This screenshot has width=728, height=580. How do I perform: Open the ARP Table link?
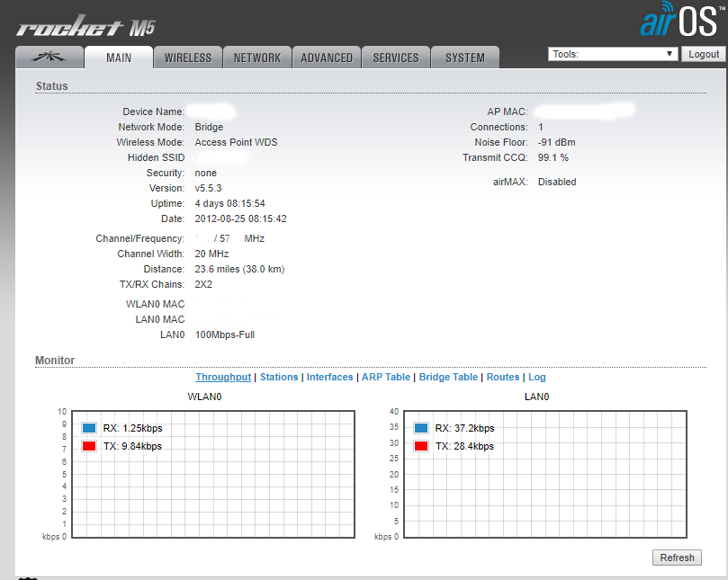[386, 377]
